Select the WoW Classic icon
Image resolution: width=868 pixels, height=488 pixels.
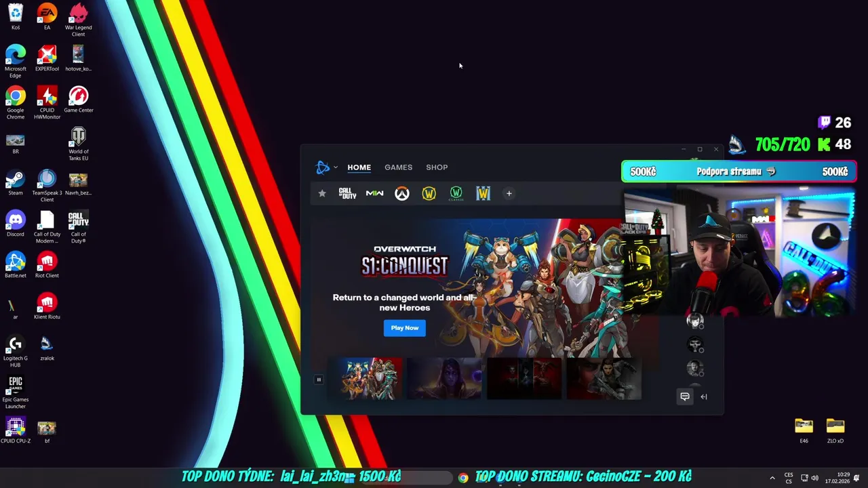tap(456, 194)
